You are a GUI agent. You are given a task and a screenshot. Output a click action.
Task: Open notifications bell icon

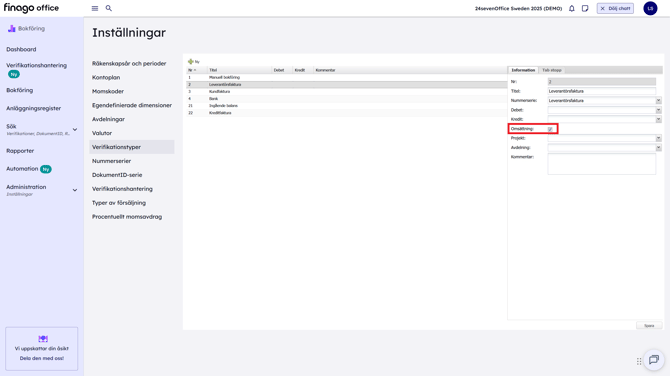[x=572, y=8]
